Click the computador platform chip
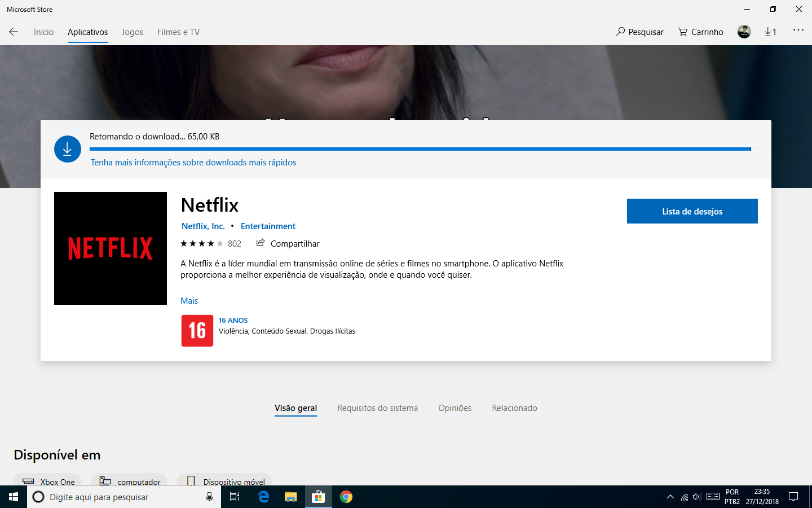Image resolution: width=812 pixels, height=508 pixels. pyautogui.click(x=129, y=480)
